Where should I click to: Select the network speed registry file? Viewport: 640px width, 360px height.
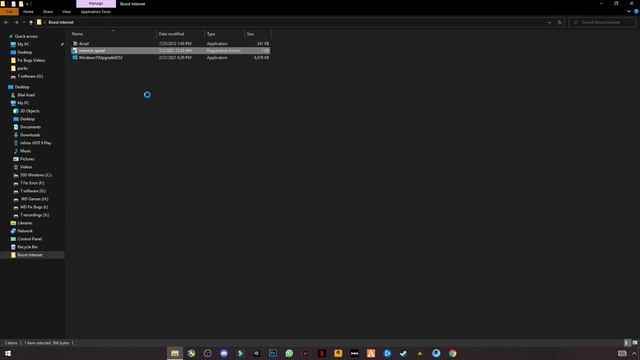pos(170,51)
